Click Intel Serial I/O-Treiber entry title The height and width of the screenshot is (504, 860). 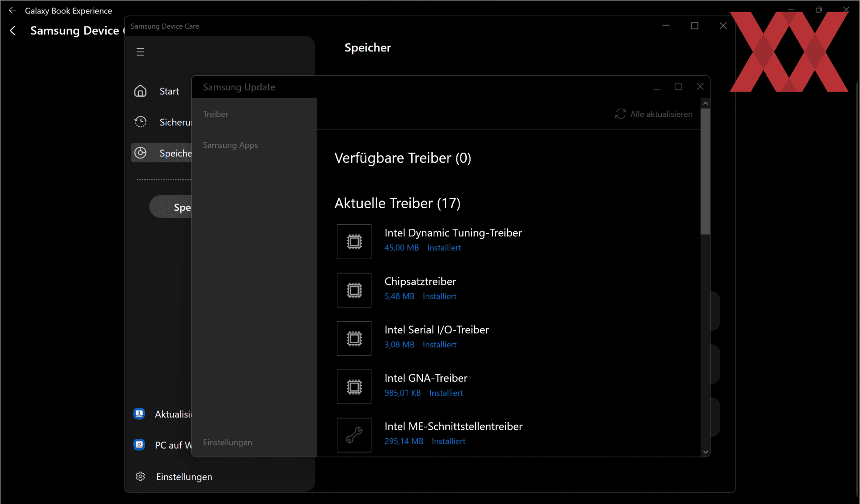(x=436, y=329)
